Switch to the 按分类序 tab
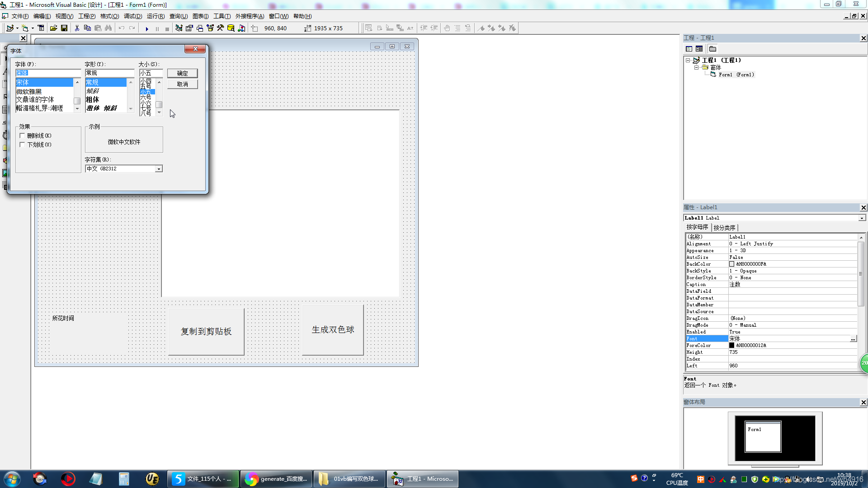 (724, 228)
